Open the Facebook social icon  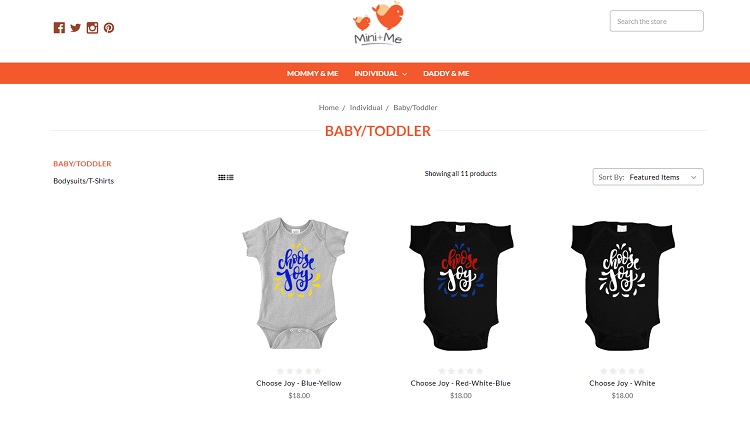point(59,28)
